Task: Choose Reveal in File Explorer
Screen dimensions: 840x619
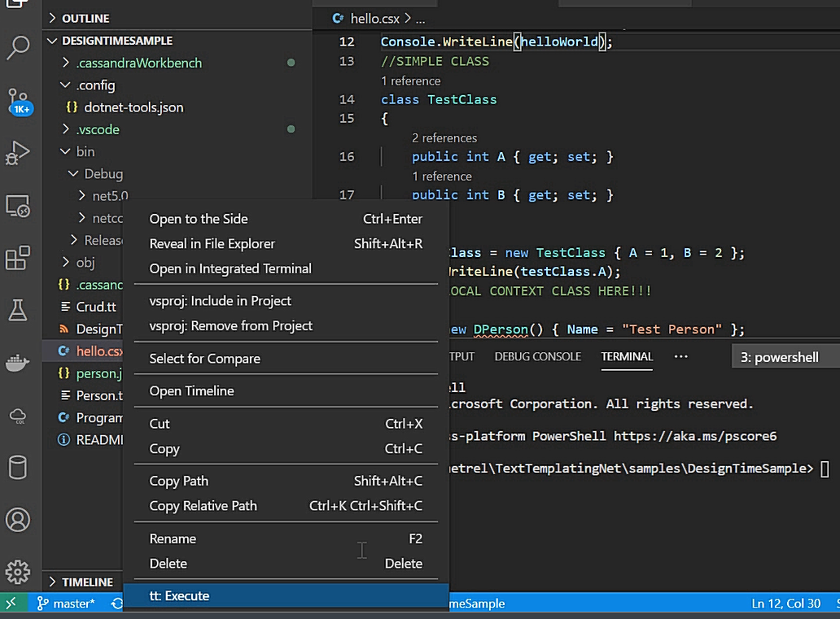Action: coord(286,244)
